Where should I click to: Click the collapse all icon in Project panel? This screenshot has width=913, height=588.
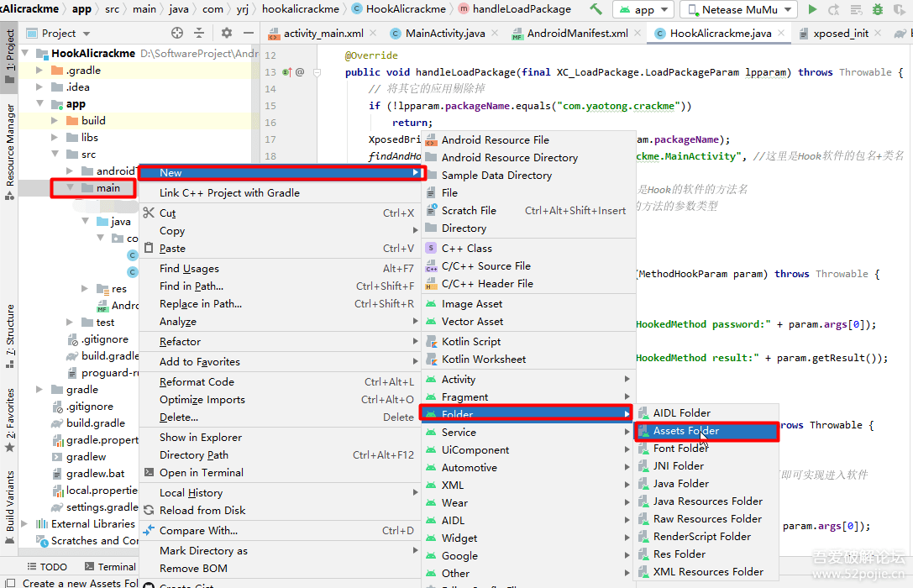click(199, 34)
